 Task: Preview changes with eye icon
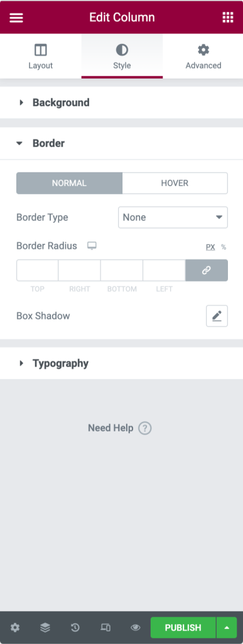(136, 628)
